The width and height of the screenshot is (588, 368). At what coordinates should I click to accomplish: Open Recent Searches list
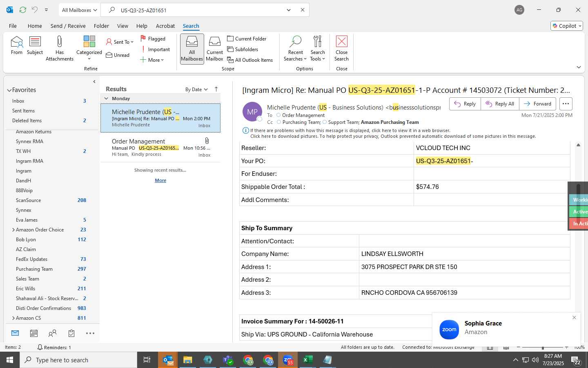295,48
